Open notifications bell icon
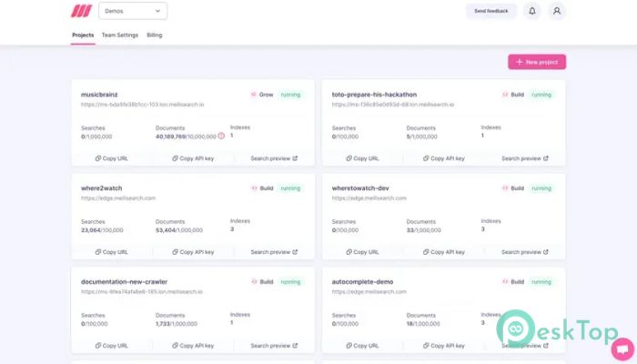The height and width of the screenshot is (364, 637). tap(532, 11)
